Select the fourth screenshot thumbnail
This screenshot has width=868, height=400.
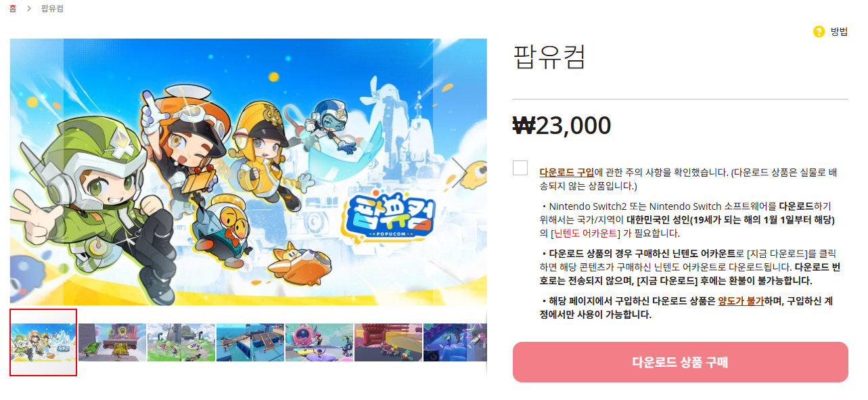pyautogui.click(x=250, y=342)
